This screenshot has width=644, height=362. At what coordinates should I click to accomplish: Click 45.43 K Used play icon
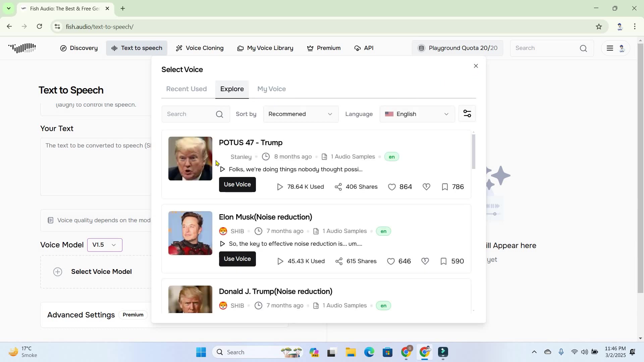(280, 261)
